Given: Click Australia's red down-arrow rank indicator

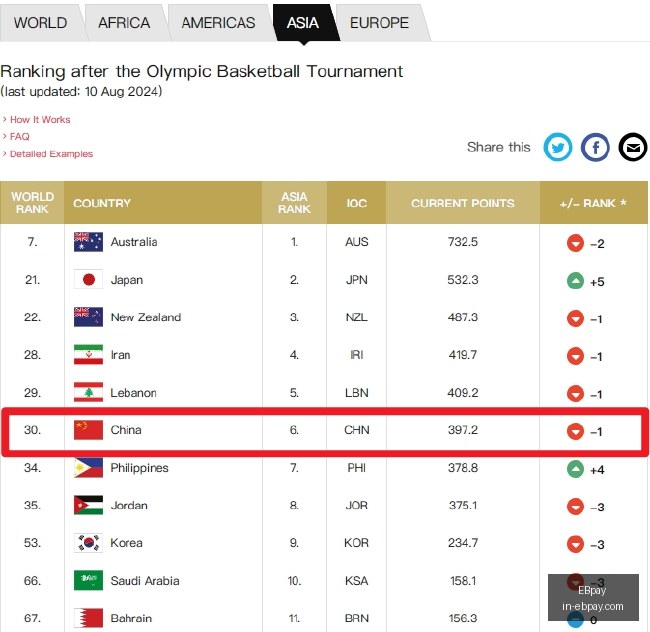Looking at the screenshot, I should coord(575,243).
